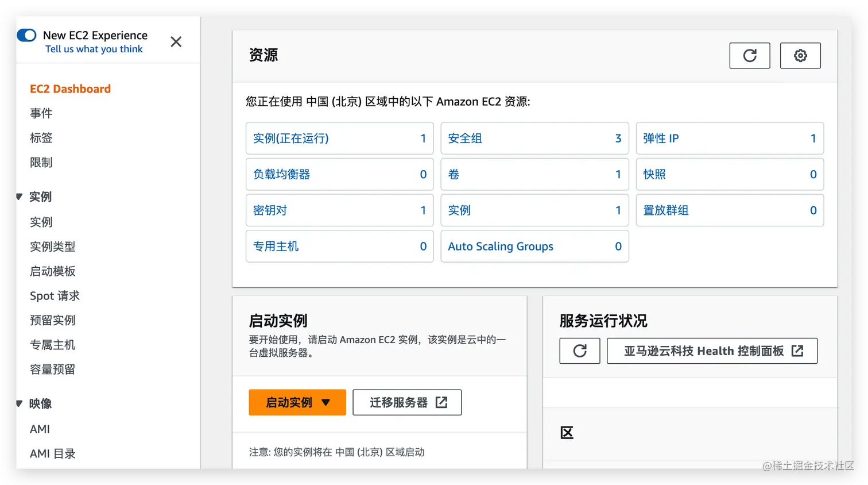Open 预留实例 in the sidebar
Image resolution: width=868 pixels, height=485 pixels.
(53, 320)
